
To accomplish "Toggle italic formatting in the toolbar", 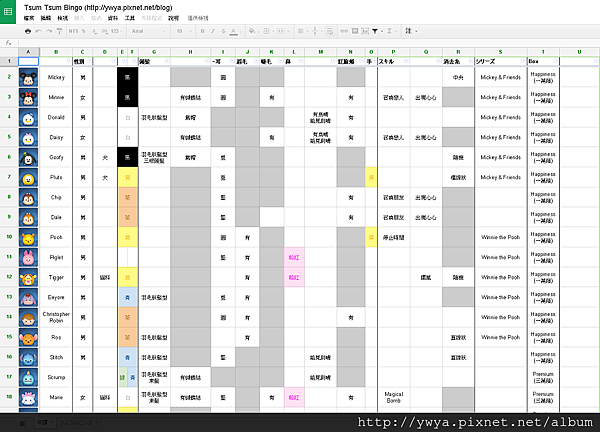I will coord(213,31).
